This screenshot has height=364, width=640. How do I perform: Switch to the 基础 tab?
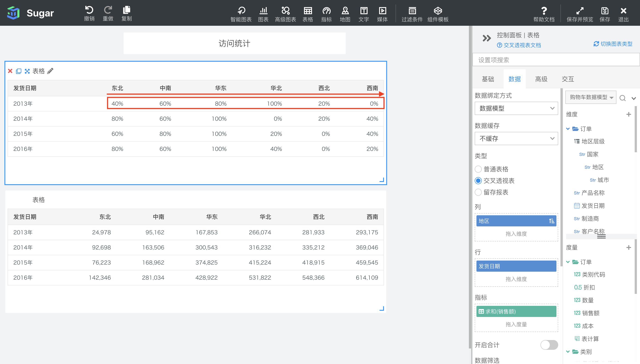(x=488, y=79)
